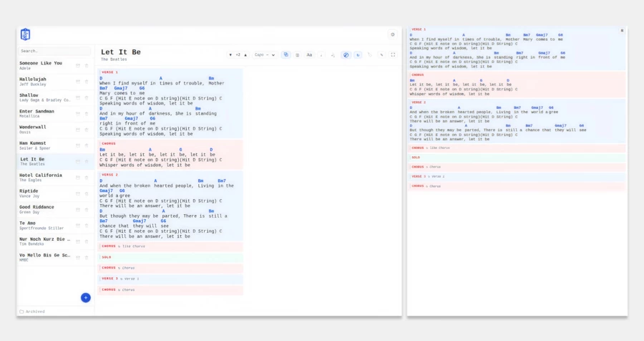This screenshot has width=644, height=341.
Task: Delete the Riptide song with trash icon
Action: (87, 193)
